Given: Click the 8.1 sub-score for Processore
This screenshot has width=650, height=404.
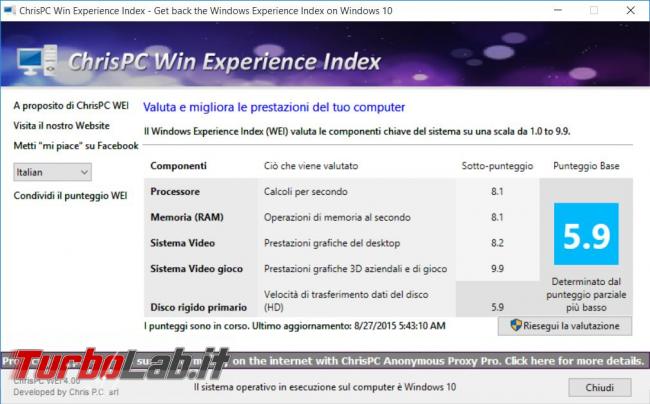Looking at the screenshot, I should (x=497, y=191).
